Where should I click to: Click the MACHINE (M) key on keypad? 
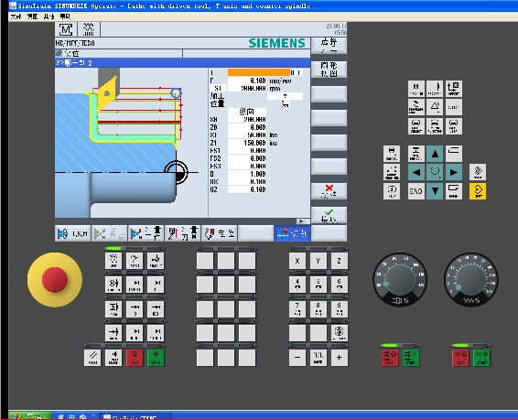[x=415, y=89]
